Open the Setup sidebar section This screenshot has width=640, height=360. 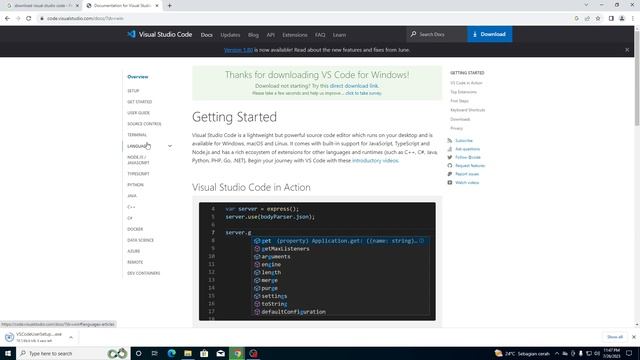(x=133, y=91)
